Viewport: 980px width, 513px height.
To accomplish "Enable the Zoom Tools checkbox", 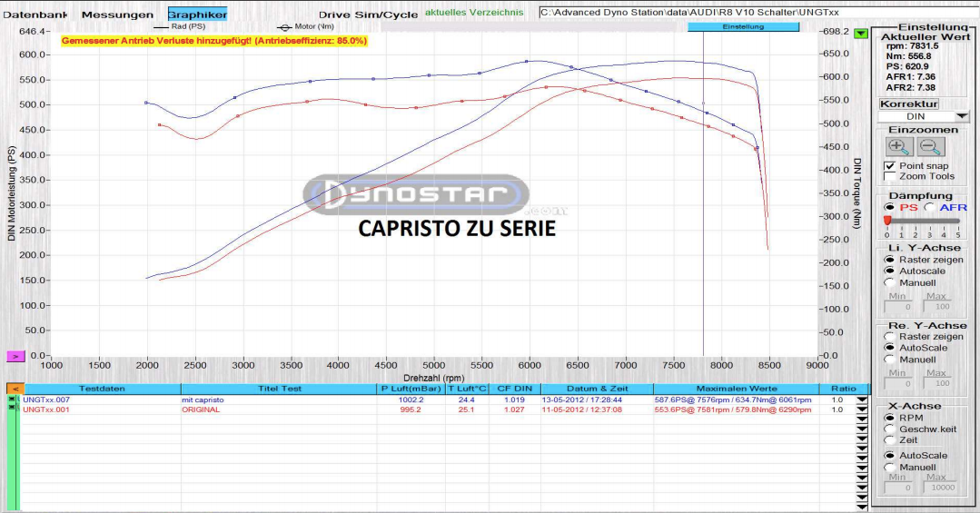I will coord(889,176).
